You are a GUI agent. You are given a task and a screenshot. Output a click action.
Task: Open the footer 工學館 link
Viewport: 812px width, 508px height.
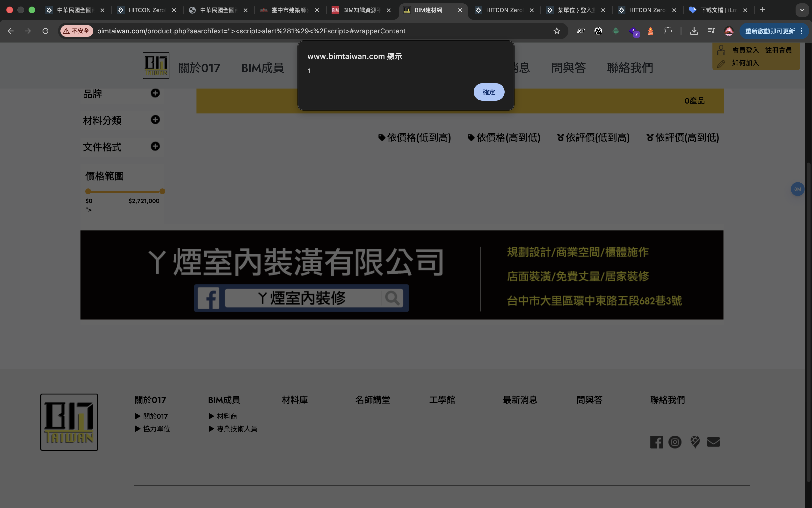442,400
